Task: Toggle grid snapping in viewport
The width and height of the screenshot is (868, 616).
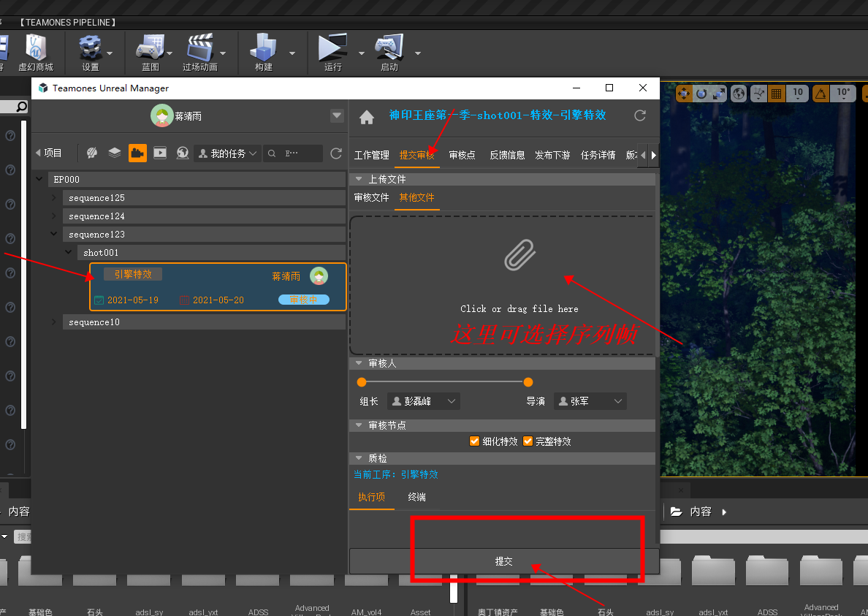Action: point(776,94)
